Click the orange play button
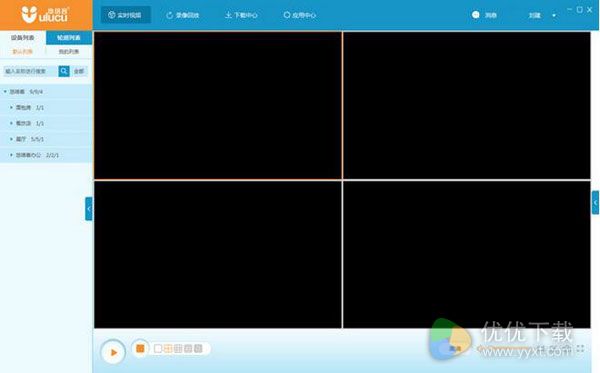The image size is (600, 373). tap(113, 352)
